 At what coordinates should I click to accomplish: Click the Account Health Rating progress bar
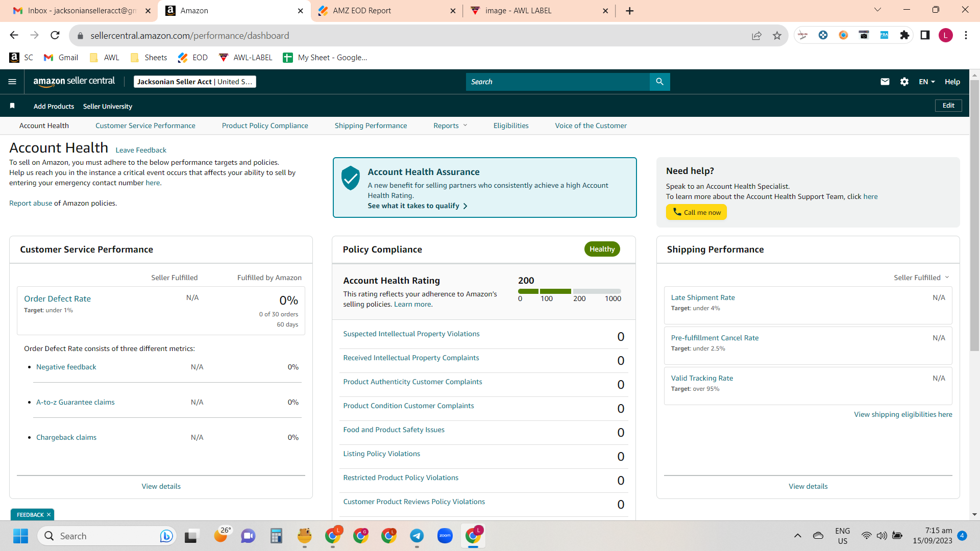coord(570,291)
